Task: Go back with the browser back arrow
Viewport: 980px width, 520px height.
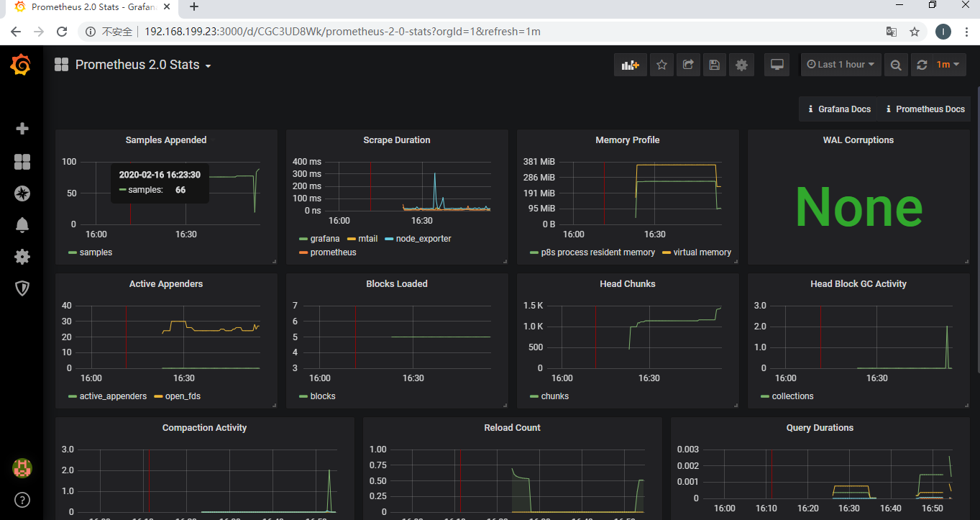Action: (x=16, y=32)
